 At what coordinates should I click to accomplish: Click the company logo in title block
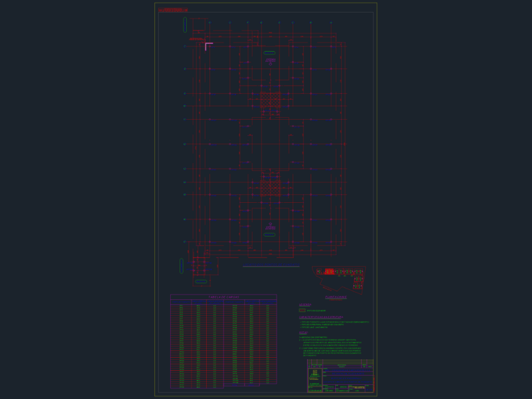pos(315,372)
